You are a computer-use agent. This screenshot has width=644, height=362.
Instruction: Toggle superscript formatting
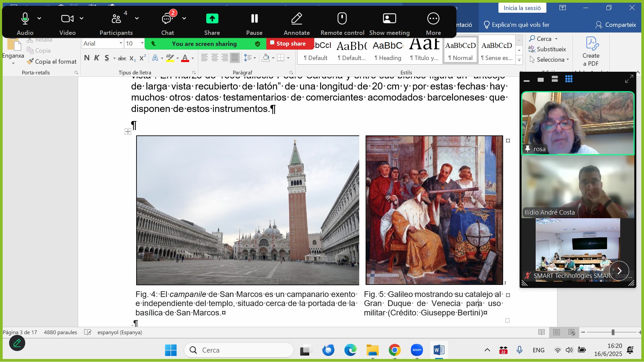[x=143, y=58]
